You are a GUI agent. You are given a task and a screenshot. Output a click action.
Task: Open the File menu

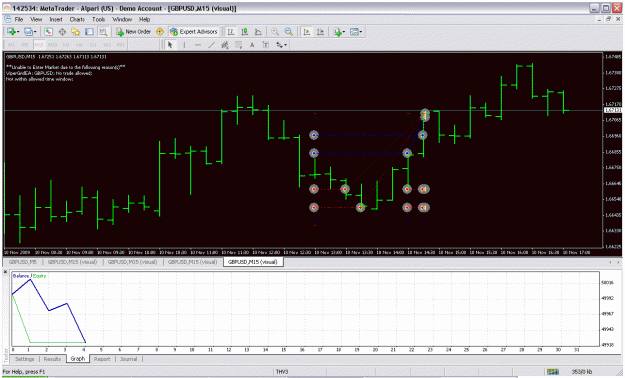click(19, 19)
